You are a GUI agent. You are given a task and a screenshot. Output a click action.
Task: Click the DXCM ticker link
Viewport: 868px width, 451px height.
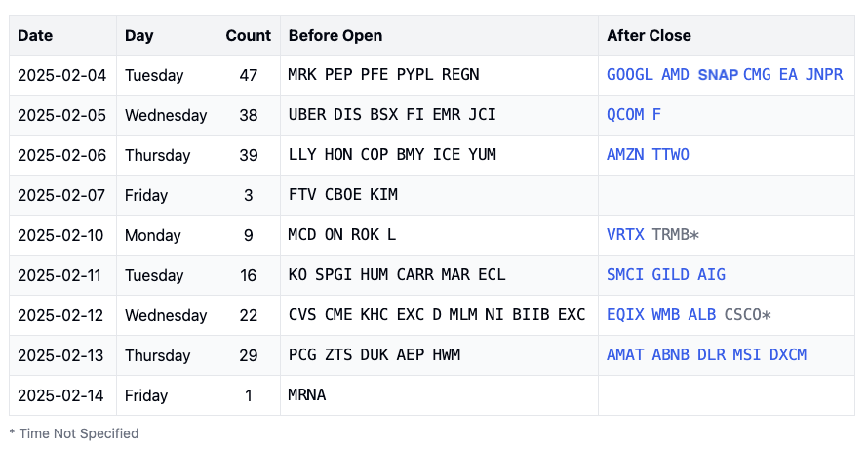[788, 355]
